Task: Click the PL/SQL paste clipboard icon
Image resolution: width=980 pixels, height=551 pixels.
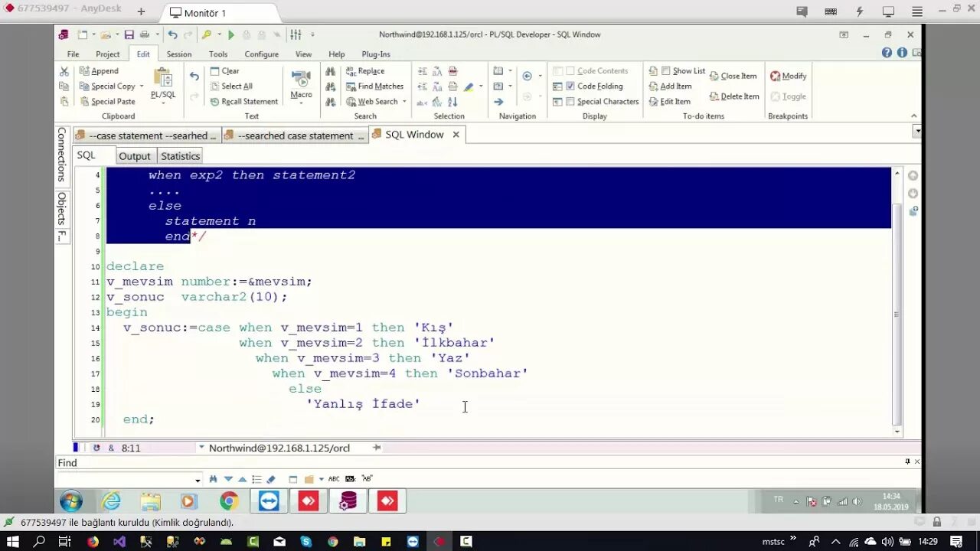Action: click(x=162, y=78)
